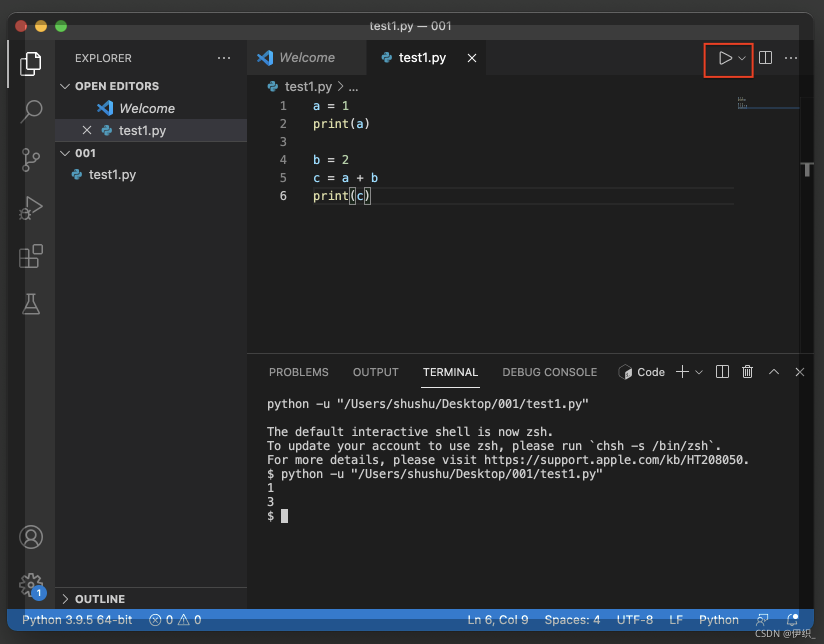Switch to the Welcome tab
Image resolution: width=824 pixels, height=644 pixels.
306,58
